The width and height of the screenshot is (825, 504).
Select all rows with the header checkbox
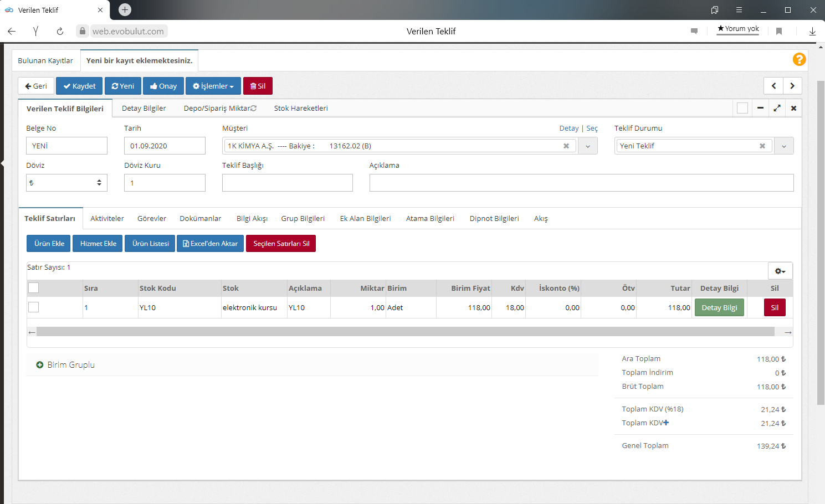(x=34, y=287)
